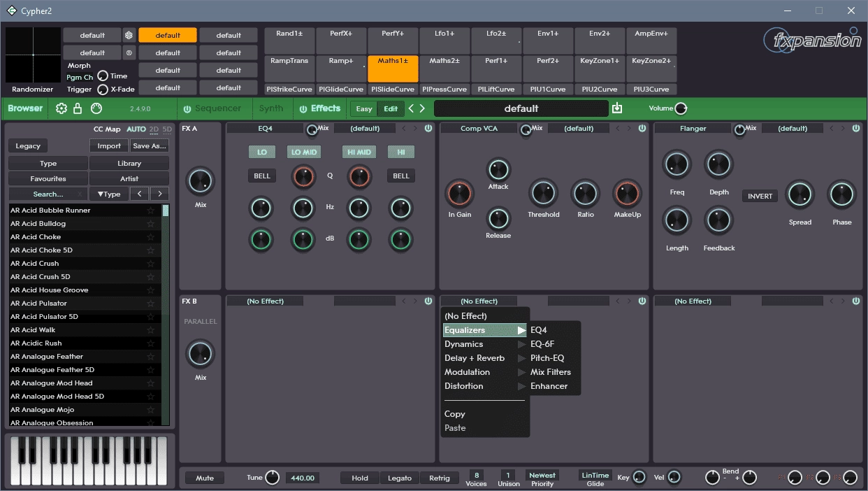Open the Dynamics submenu
The image size is (868, 491).
(x=485, y=344)
